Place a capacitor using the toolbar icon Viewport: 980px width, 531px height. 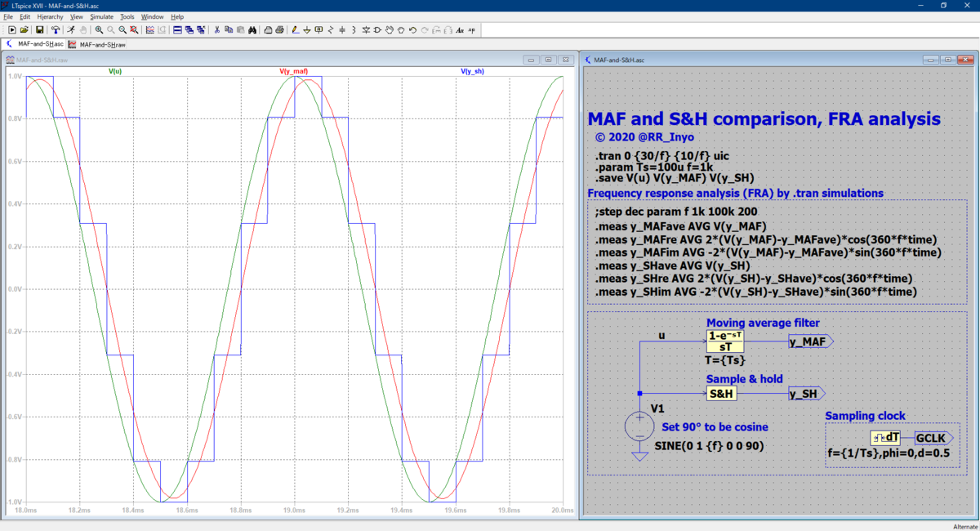342,29
